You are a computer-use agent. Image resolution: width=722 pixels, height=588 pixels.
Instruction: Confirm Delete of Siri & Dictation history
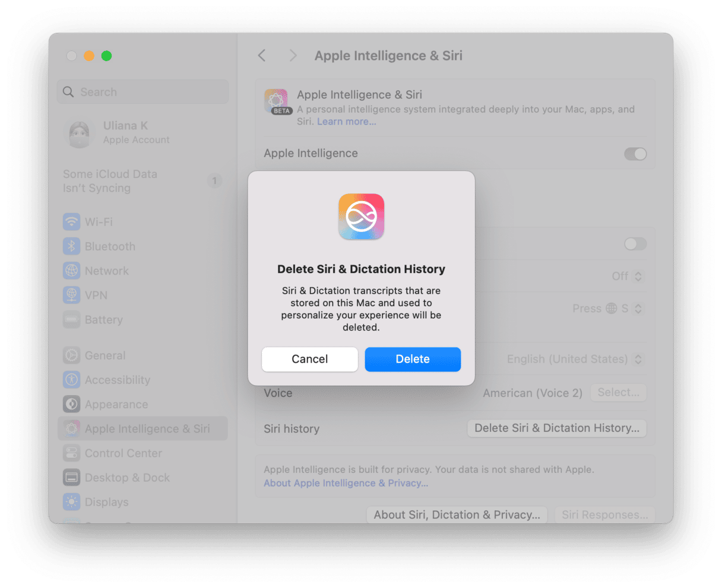click(413, 359)
